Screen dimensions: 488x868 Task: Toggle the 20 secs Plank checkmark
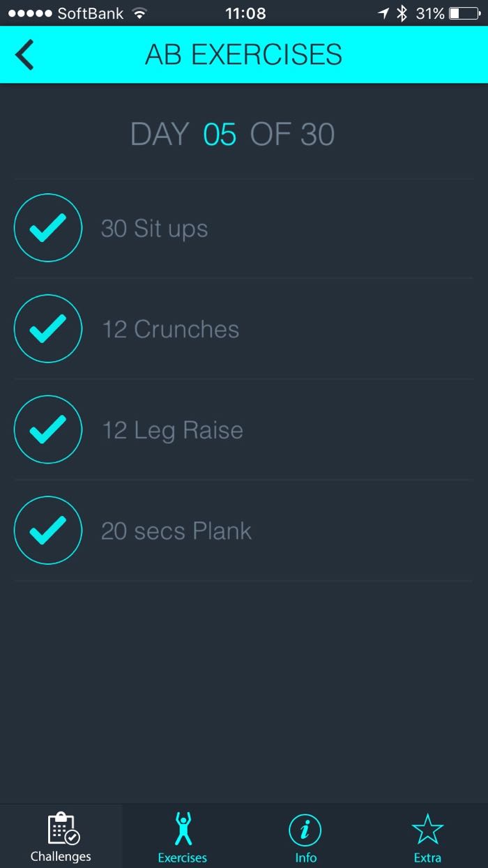click(48, 531)
